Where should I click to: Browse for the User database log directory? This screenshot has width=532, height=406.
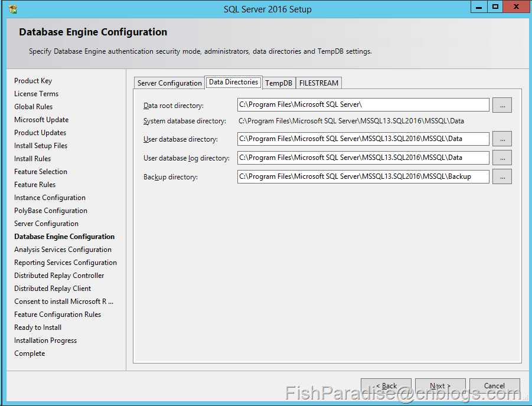click(x=502, y=158)
